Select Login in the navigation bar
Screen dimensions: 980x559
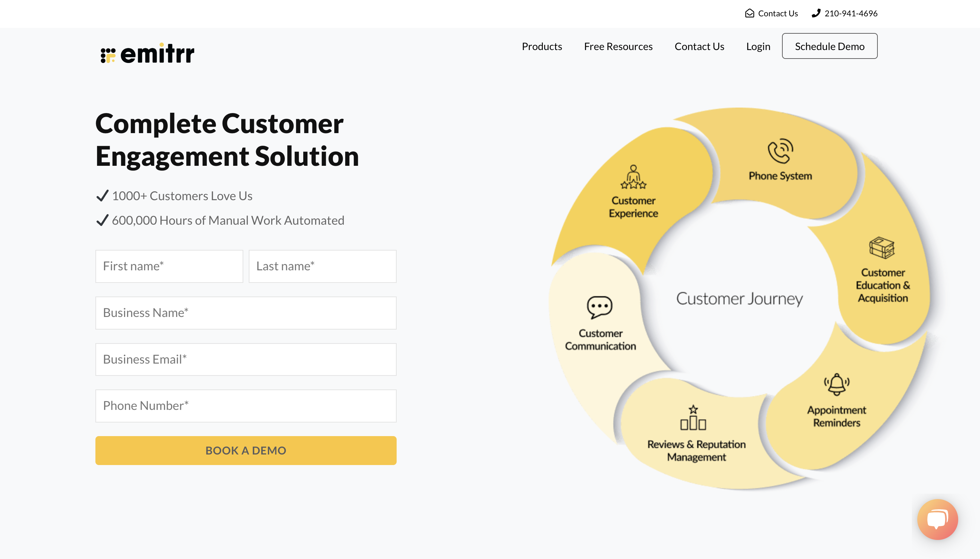(758, 46)
